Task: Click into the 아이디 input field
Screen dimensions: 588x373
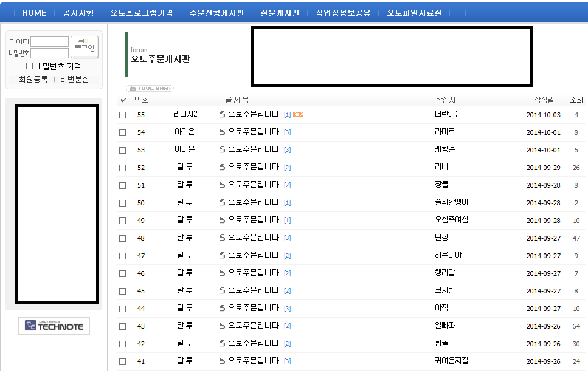Action: (49, 42)
